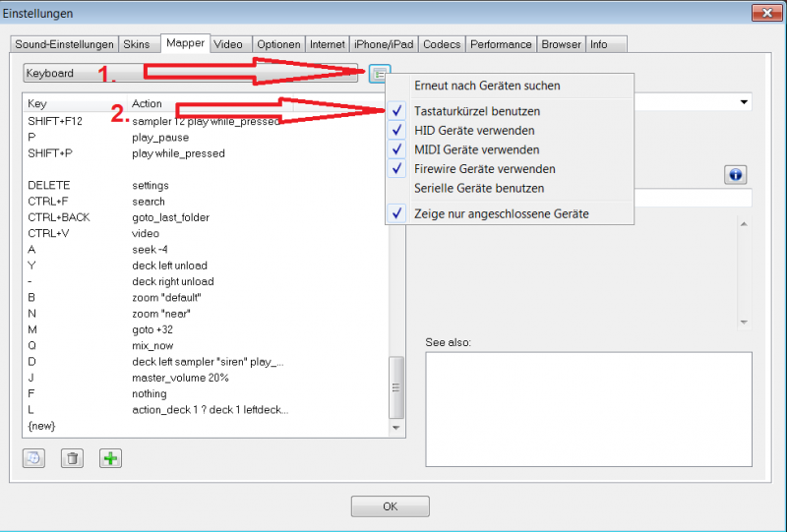Click mapping list scroll down arrow
Image resolution: width=787 pixels, height=532 pixels.
(x=396, y=428)
